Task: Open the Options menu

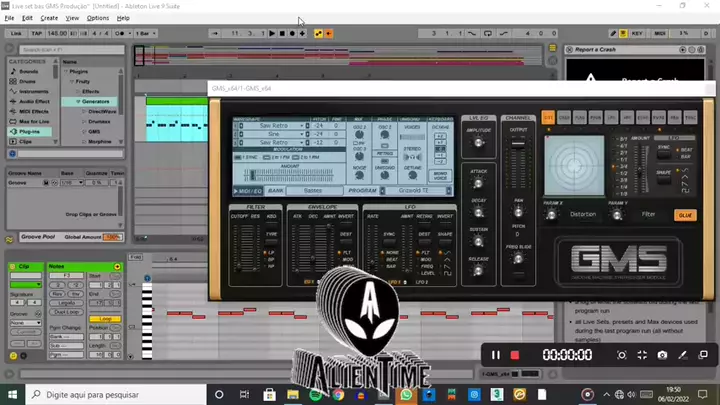Action: (x=98, y=18)
